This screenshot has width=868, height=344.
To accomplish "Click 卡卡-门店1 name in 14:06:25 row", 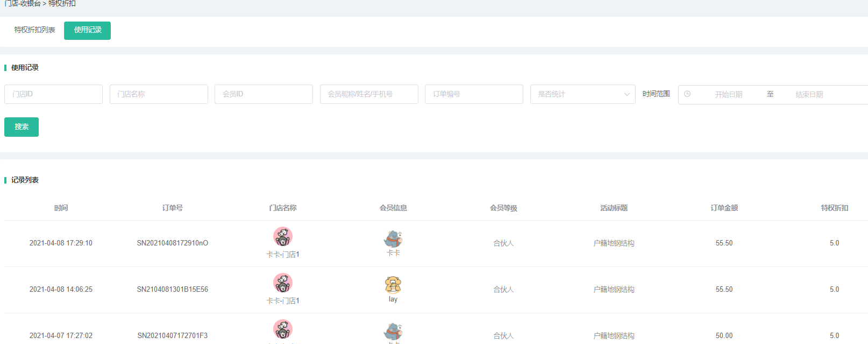I will 283,301.
